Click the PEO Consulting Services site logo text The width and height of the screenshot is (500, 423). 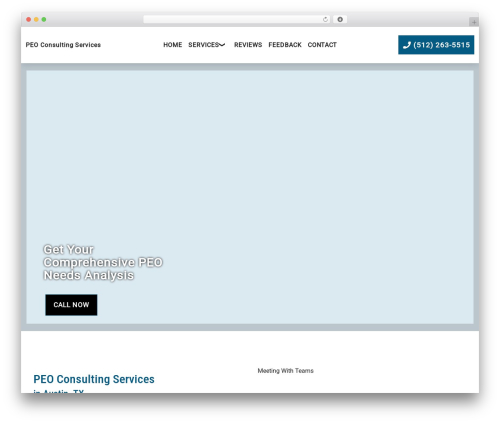point(63,45)
